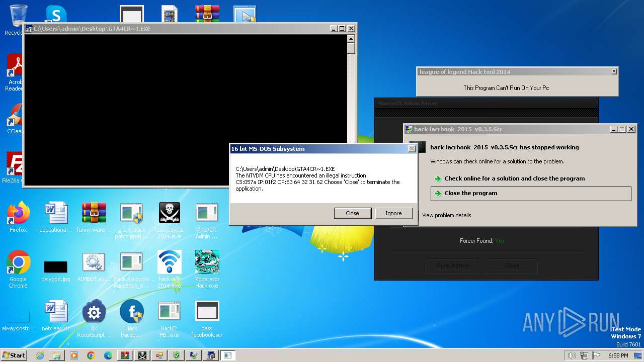
Task: Select the video file icon behind console
Action: 170,14
